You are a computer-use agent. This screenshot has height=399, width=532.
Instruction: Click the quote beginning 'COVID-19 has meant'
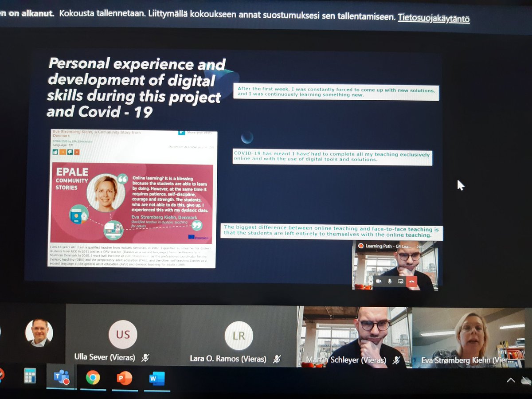coord(332,157)
